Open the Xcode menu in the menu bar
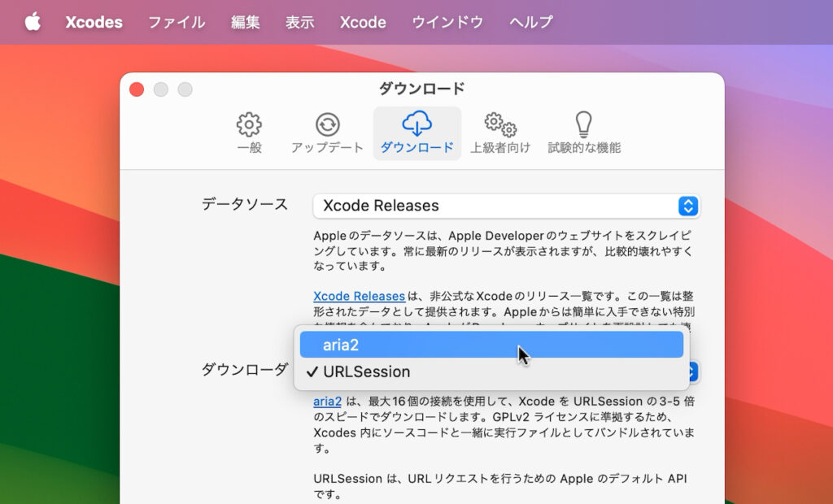The height and width of the screenshot is (504, 833). (x=362, y=22)
